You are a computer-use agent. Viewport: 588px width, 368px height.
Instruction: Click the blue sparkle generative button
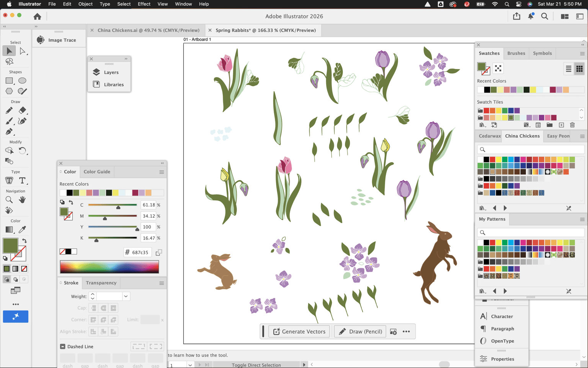coord(16,317)
